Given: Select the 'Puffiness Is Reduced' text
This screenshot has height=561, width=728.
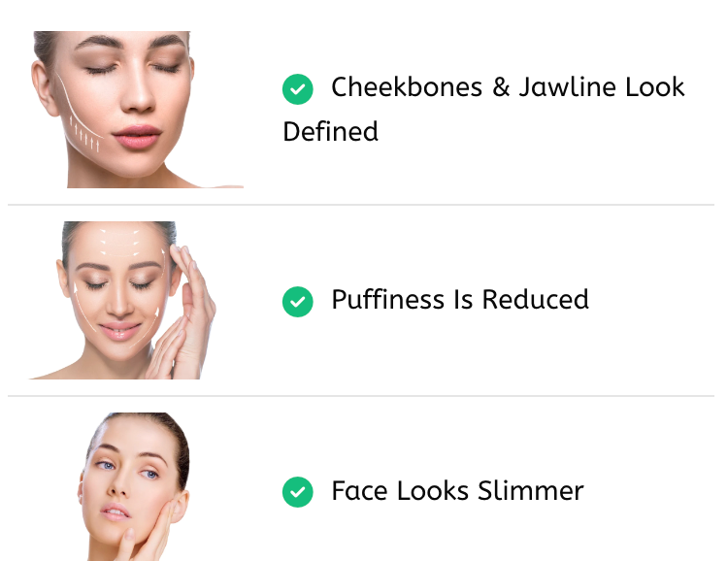Looking at the screenshot, I should (460, 300).
